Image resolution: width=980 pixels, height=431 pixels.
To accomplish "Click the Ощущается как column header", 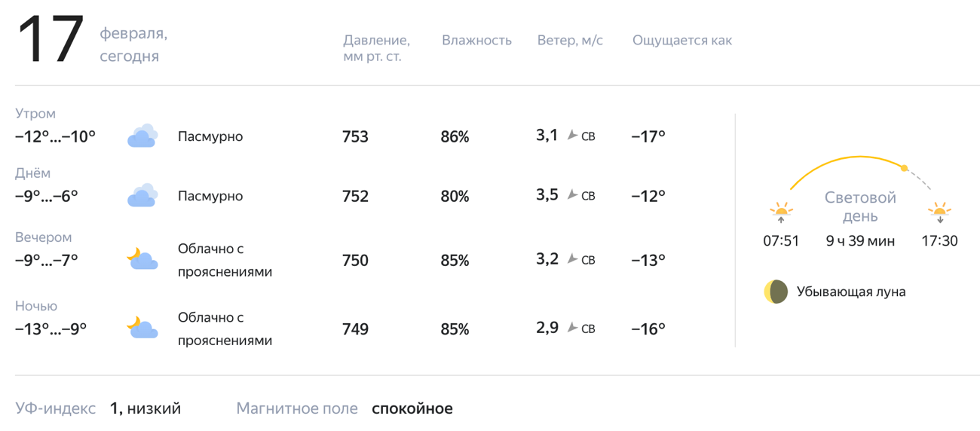I will point(681,41).
